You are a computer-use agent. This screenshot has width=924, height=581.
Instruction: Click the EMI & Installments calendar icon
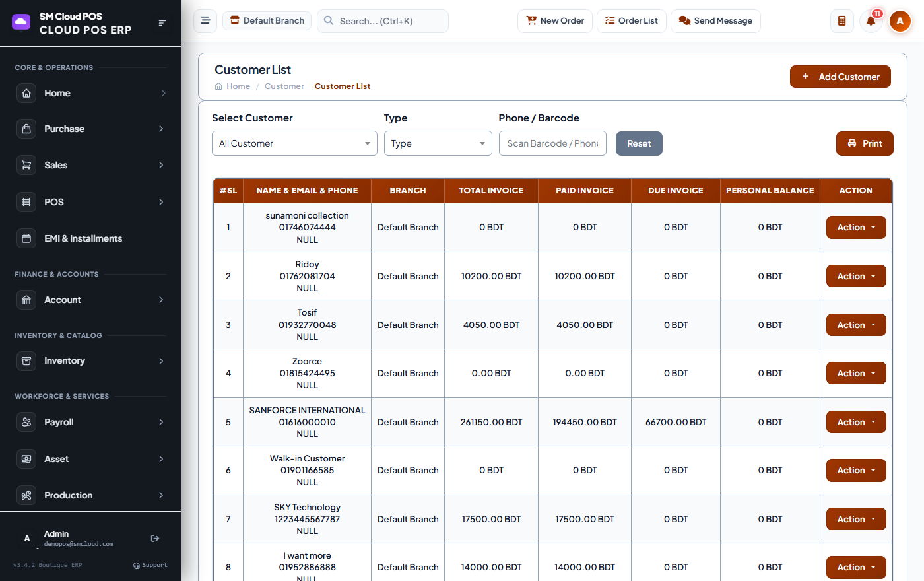(x=26, y=238)
